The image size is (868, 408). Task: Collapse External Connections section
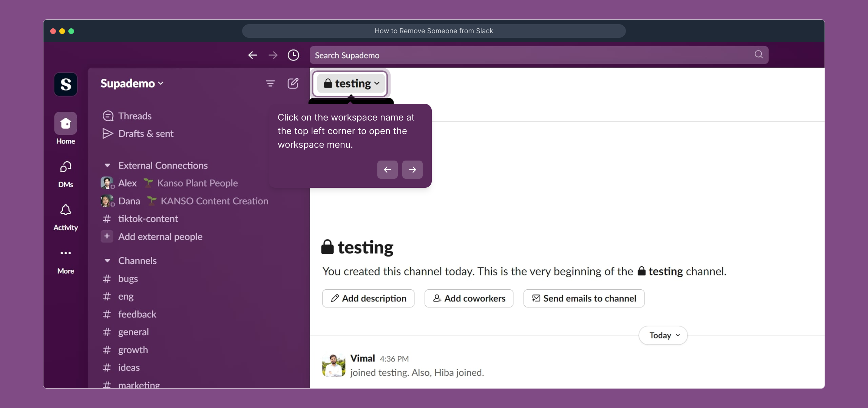tap(107, 165)
